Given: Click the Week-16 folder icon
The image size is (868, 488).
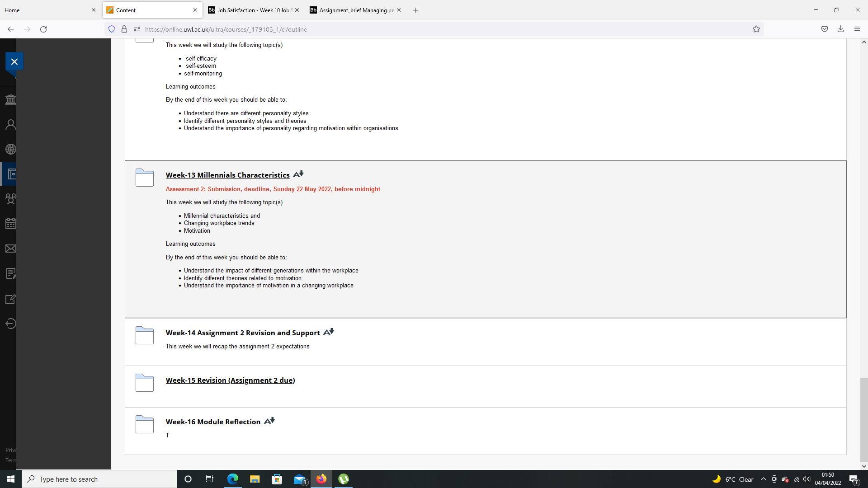Looking at the screenshot, I should [145, 424].
